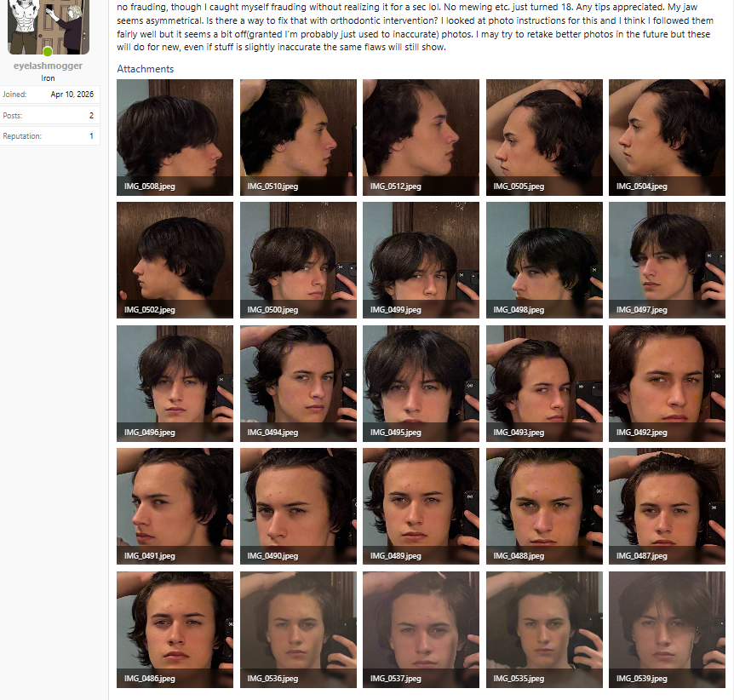
Task: Open attachment IMG_0492.jpeg
Action: 667,383
